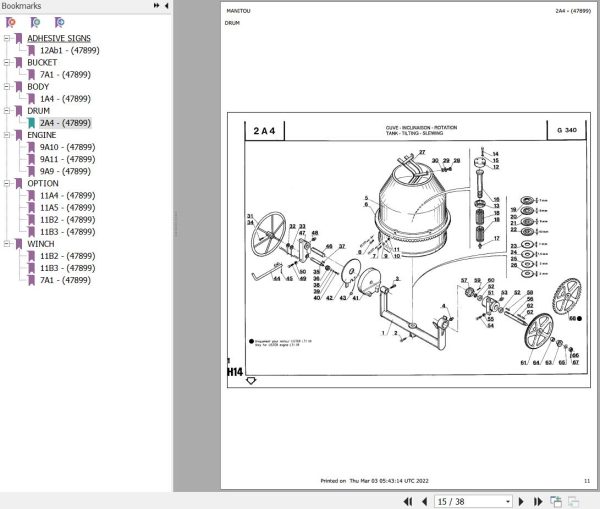
Task: Click the previous view icon in bottom bar
Action: coord(556,501)
